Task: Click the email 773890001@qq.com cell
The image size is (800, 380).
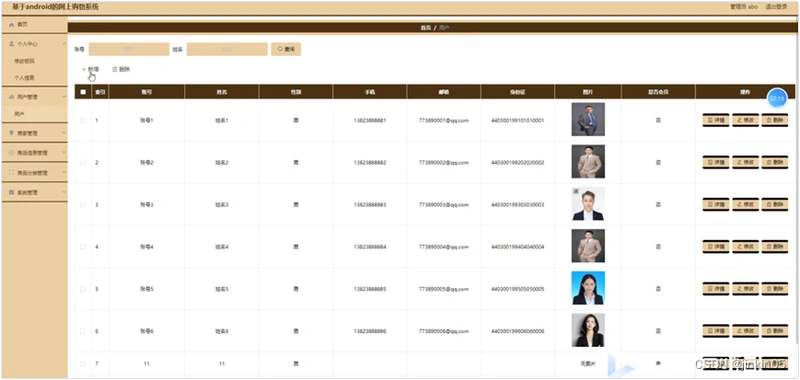Action: coord(443,120)
